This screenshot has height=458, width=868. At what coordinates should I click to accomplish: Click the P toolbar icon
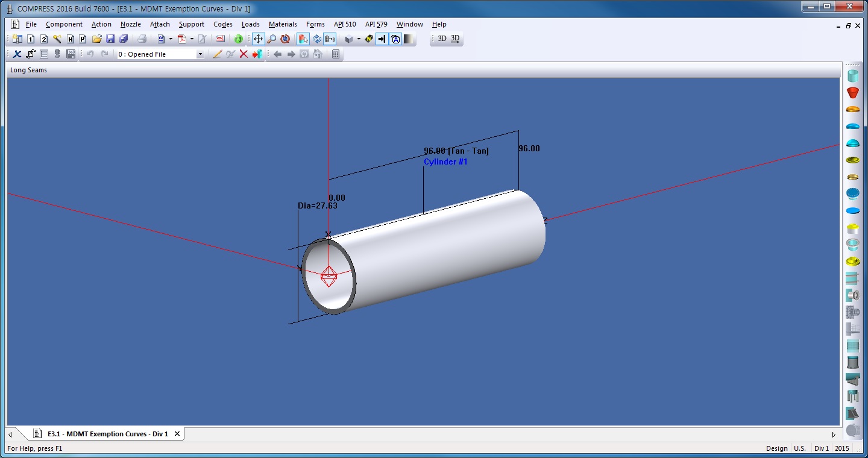pos(83,39)
